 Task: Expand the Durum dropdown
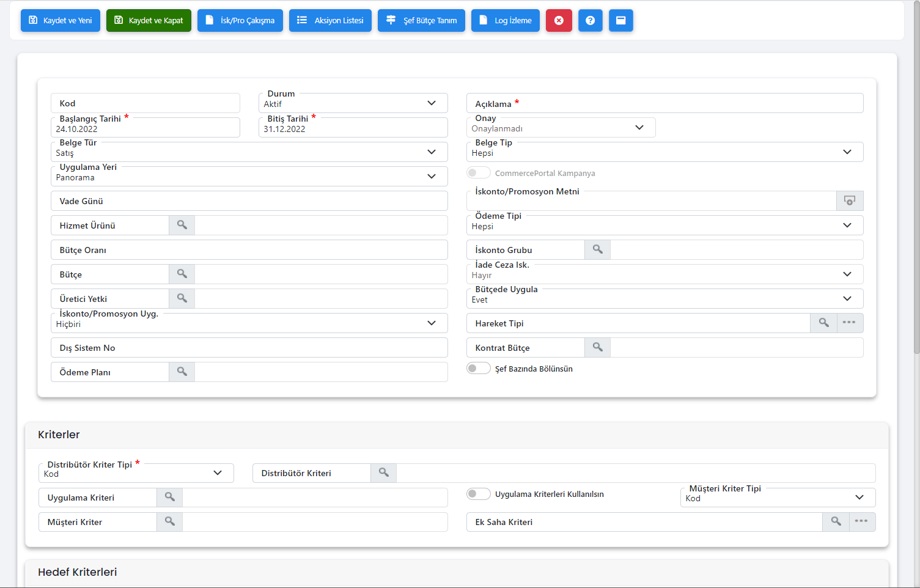click(x=432, y=103)
